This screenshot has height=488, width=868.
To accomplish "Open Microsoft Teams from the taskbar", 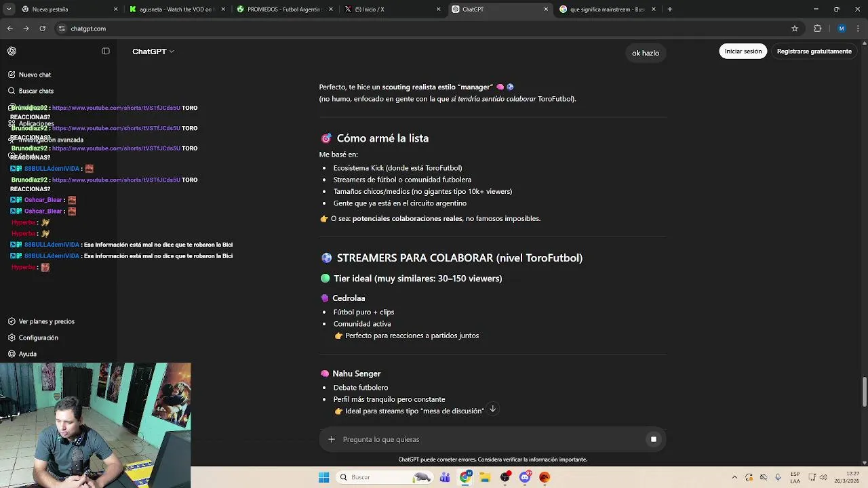I will click(445, 477).
